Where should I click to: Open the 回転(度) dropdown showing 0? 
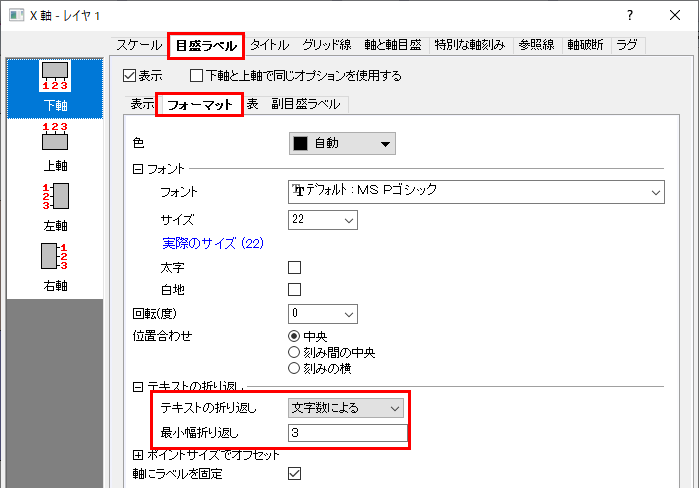tap(323, 314)
